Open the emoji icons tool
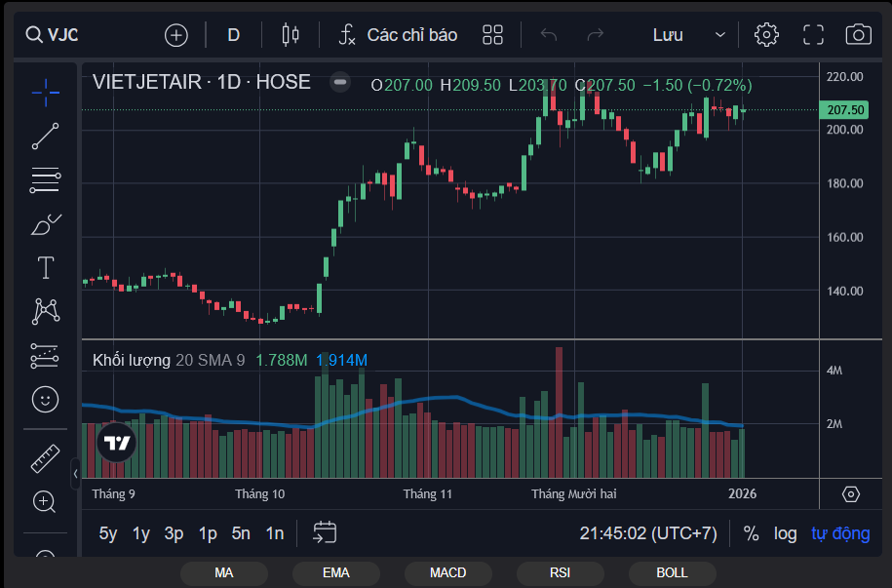This screenshot has height=588, width=892. click(x=45, y=398)
